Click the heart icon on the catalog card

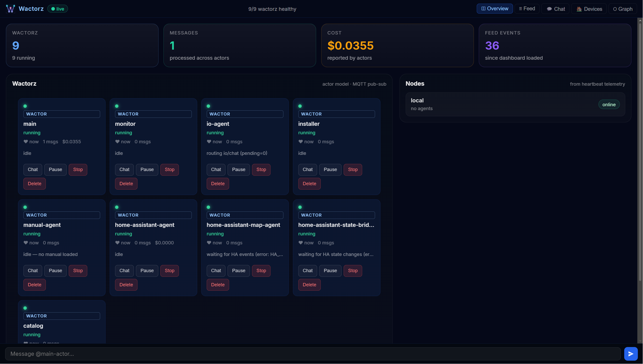point(26,343)
